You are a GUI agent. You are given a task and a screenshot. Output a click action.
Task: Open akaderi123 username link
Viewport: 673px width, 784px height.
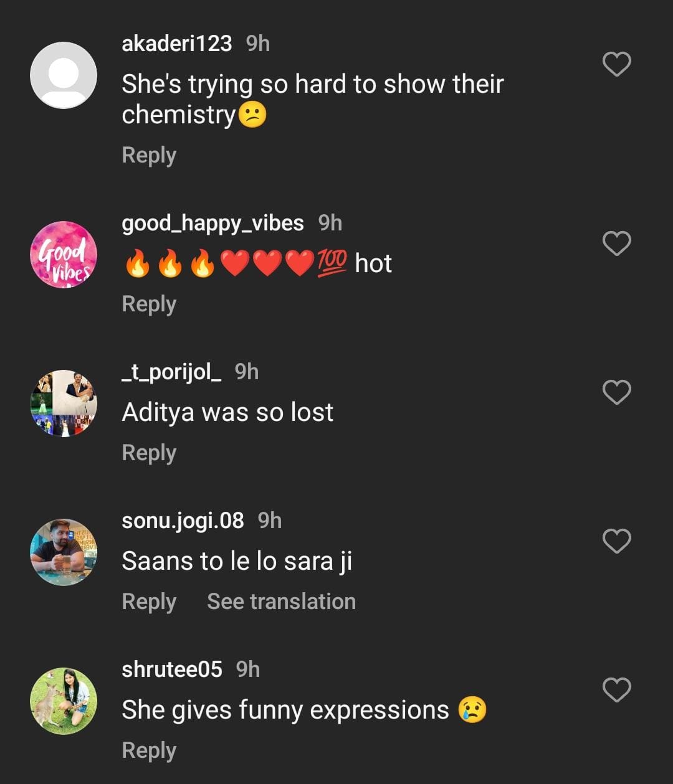click(177, 44)
